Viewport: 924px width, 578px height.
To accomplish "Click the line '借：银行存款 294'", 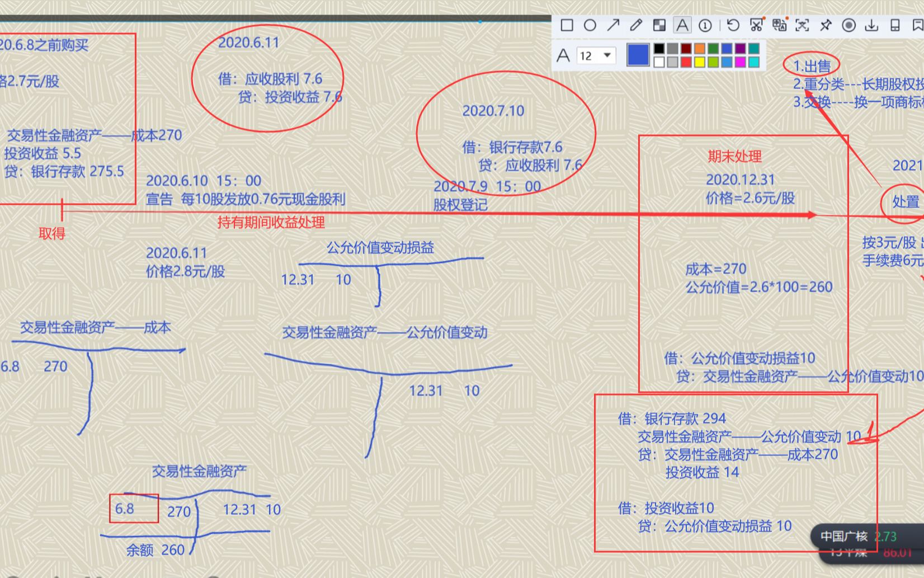I will [672, 419].
